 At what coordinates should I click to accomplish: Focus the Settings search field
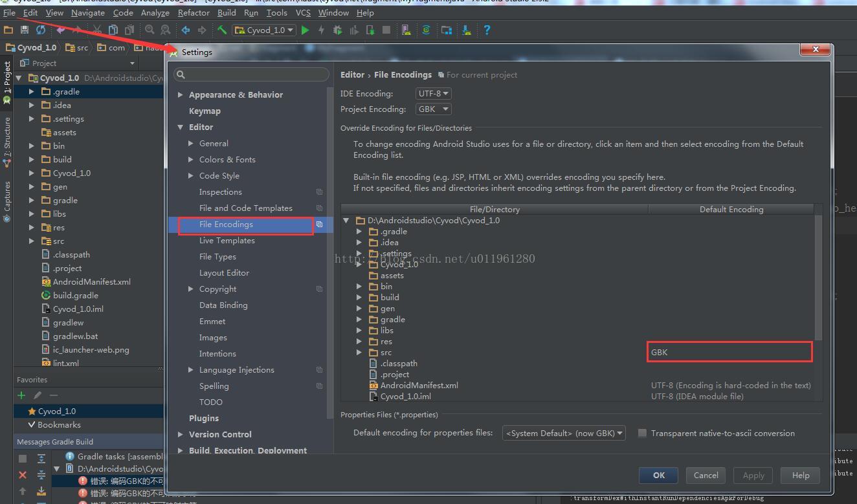[251, 75]
